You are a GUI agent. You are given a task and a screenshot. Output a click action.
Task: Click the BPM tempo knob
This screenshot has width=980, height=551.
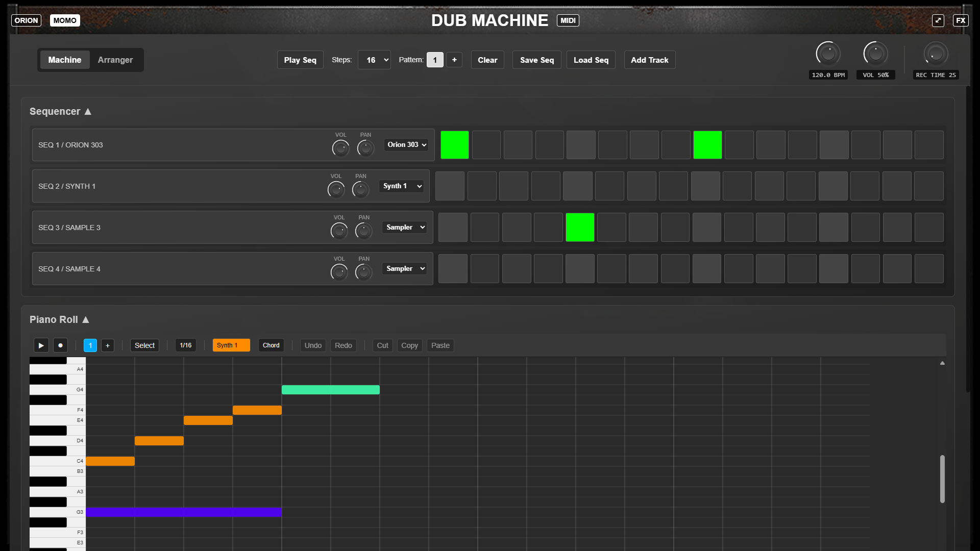pos(828,54)
